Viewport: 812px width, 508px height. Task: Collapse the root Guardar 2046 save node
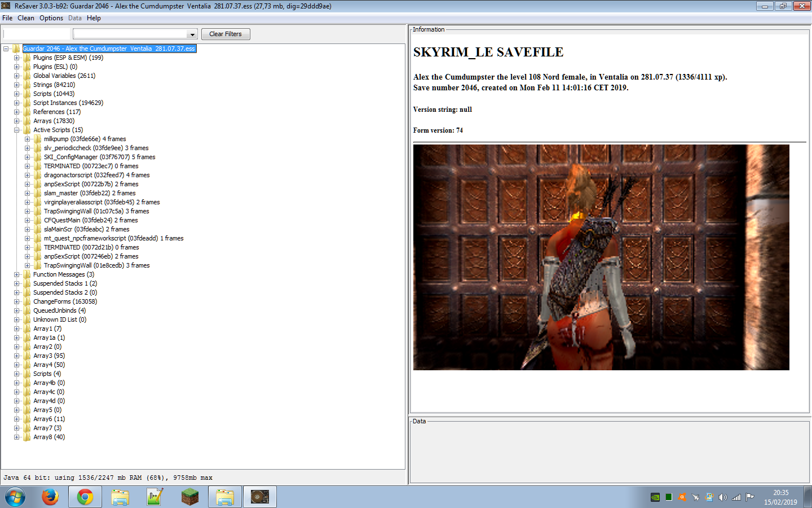click(6, 49)
